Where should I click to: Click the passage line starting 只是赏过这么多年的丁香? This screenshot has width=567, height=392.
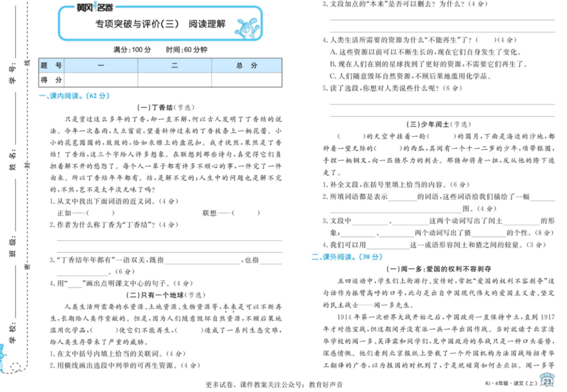point(173,119)
